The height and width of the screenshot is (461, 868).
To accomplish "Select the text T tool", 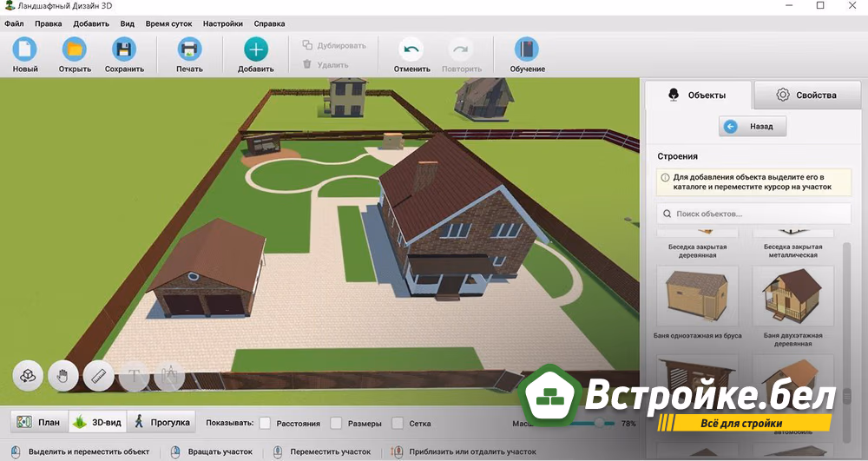I will (134, 376).
